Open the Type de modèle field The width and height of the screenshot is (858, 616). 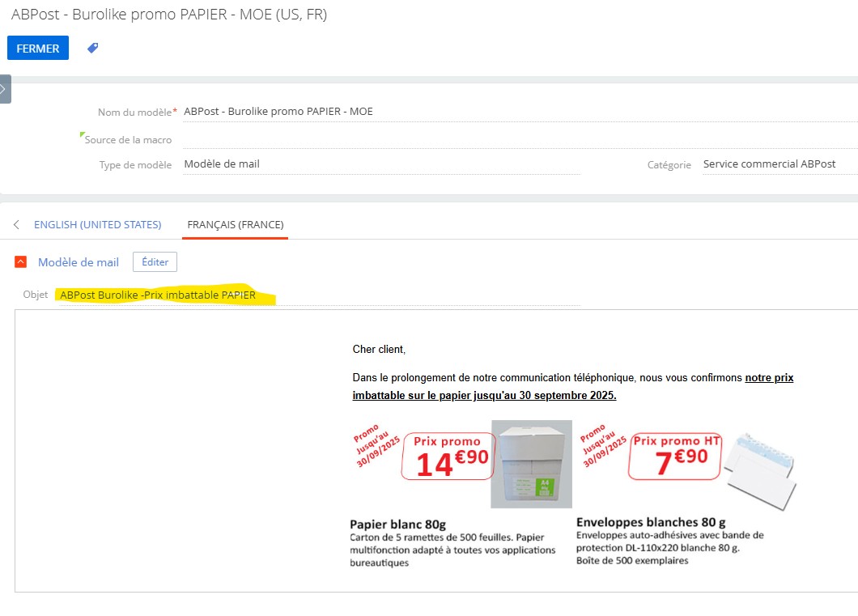click(x=381, y=164)
